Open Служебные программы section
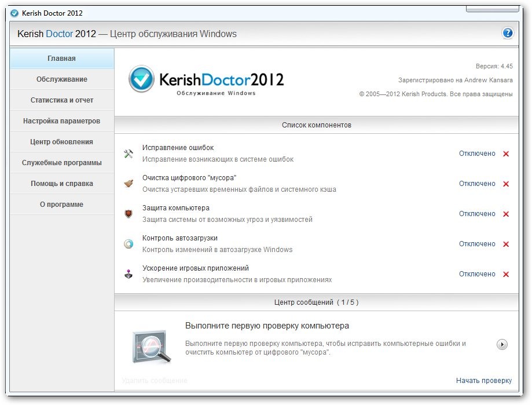Image resolution: width=532 pixels, height=405 pixels. click(62, 163)
